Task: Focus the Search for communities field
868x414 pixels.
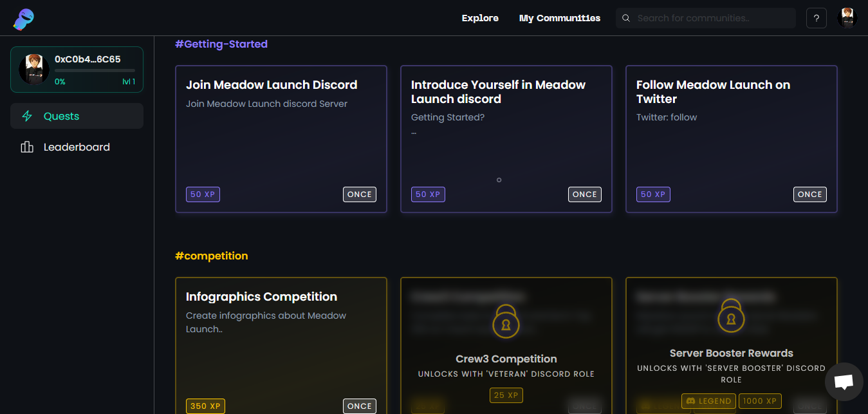Action: coord(711,18)
